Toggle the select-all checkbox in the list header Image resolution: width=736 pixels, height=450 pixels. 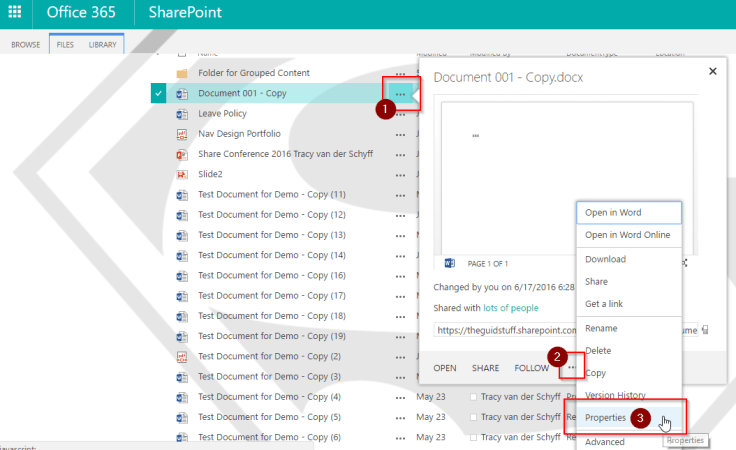181,52
